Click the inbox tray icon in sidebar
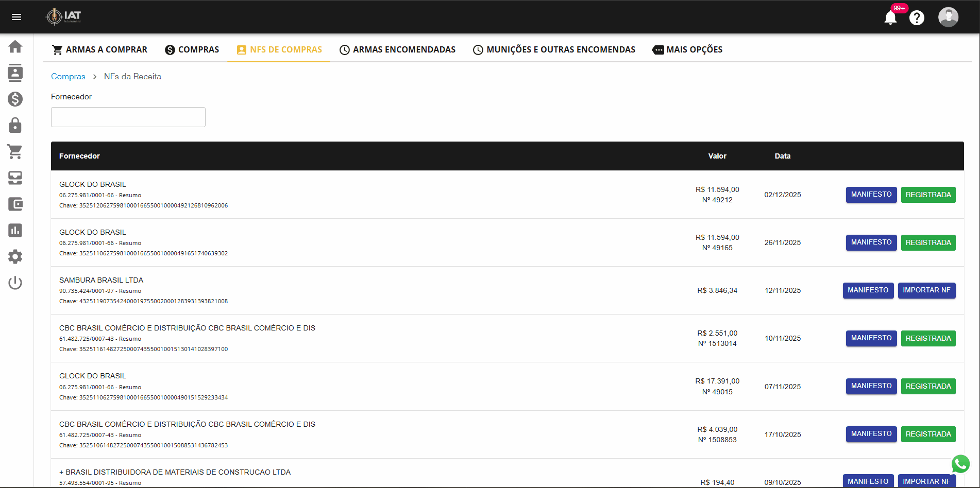 (x=15, y=178)
